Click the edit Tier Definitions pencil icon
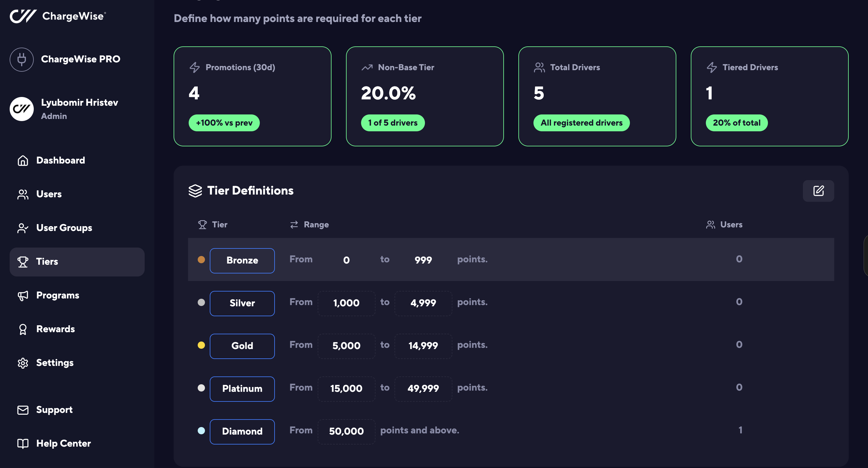 (818, 191)
